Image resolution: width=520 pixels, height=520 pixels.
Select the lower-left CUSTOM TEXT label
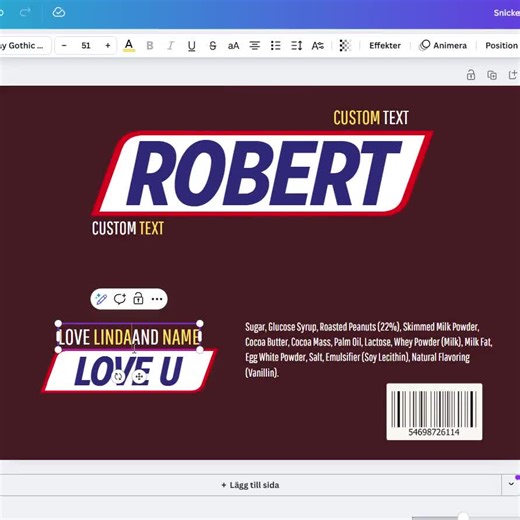[x=128, y=228]
